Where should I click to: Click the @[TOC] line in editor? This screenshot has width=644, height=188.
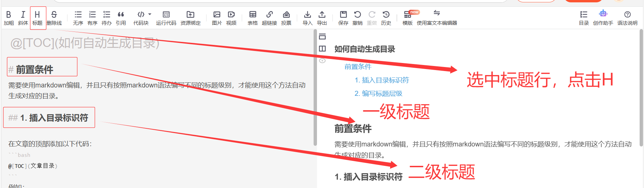tap(85, 43)
